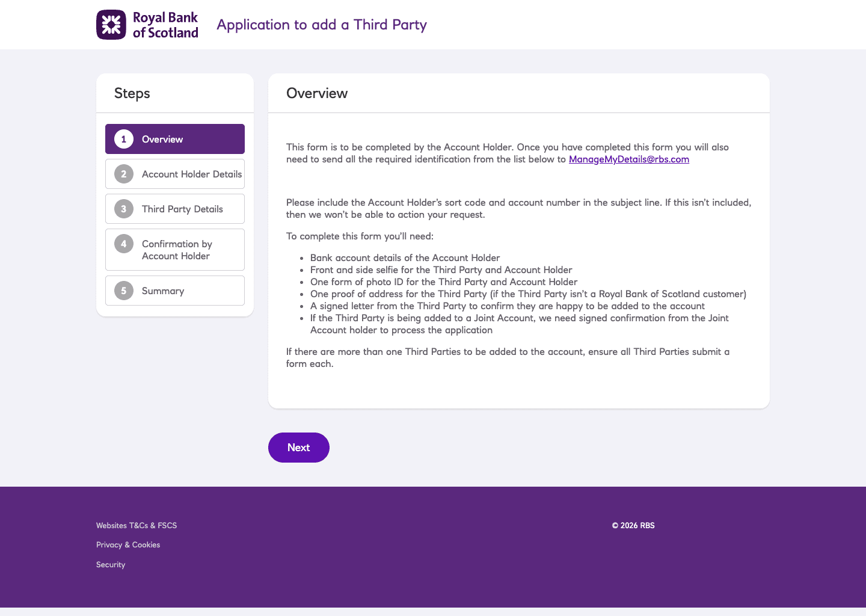This screenshot has height=616, width=866.
Task: Click the Royal Bank of Scotland logo icon
Action: (111, 25)
